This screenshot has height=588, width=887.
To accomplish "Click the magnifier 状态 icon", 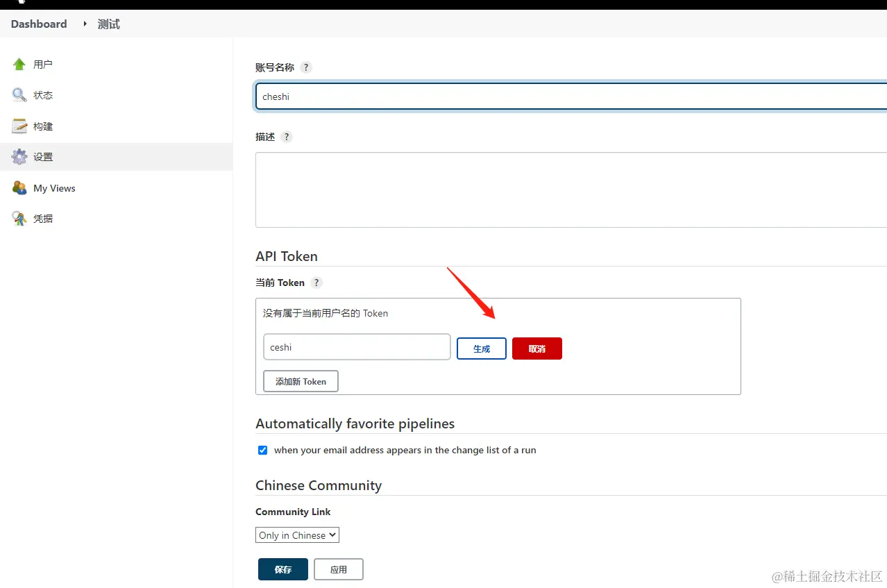I will 19,95.
